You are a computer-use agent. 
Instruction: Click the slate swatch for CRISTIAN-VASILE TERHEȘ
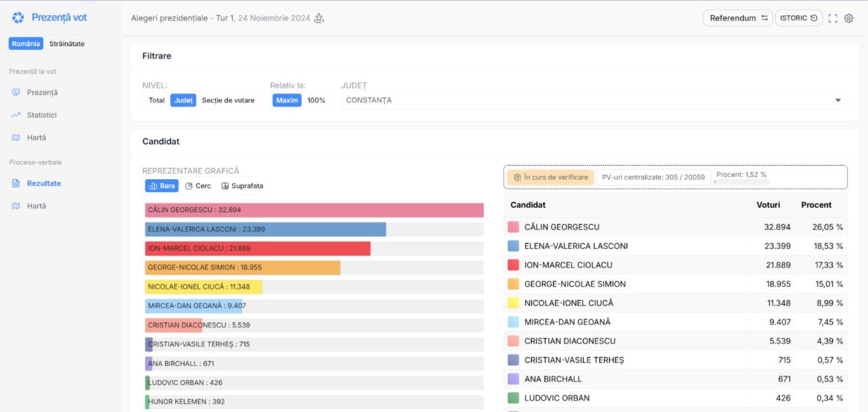point(513,360)
